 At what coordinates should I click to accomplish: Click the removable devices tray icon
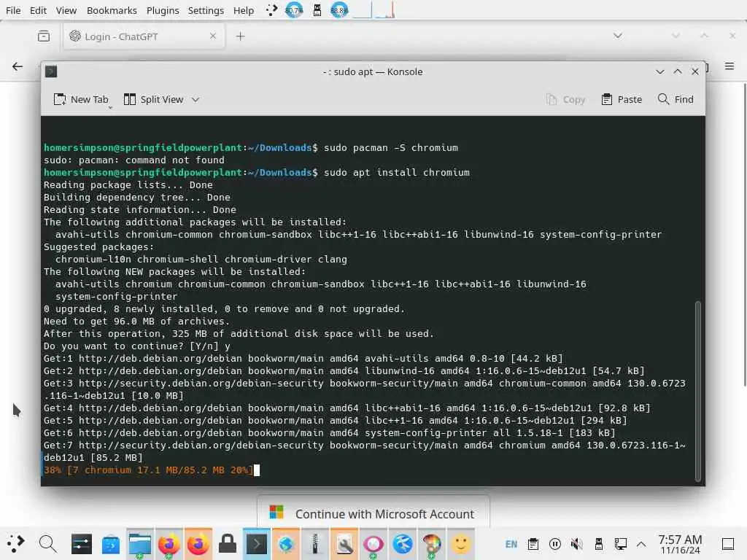(599, 544)
